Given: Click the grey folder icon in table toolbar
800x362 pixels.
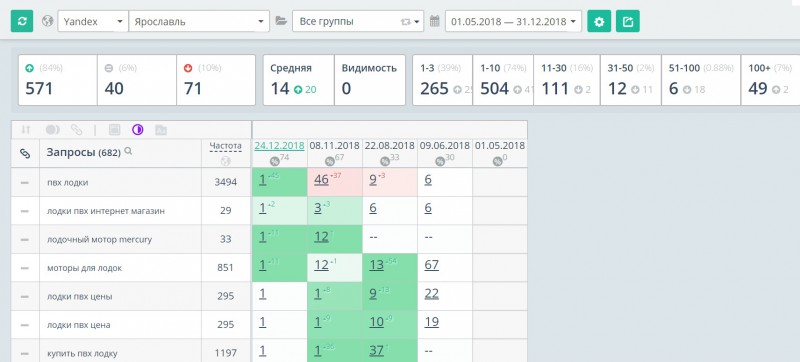Looking at the screenshot, I should [161, 130].
